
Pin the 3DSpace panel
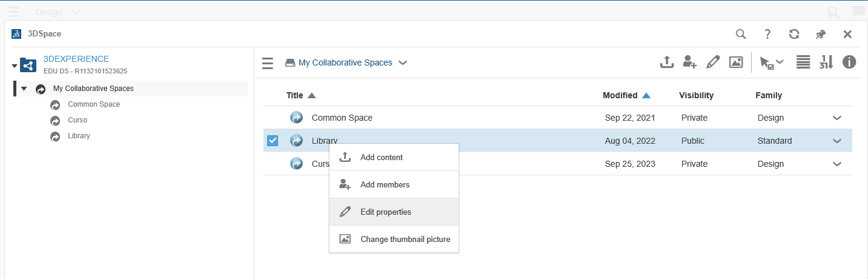pos(821,34)
